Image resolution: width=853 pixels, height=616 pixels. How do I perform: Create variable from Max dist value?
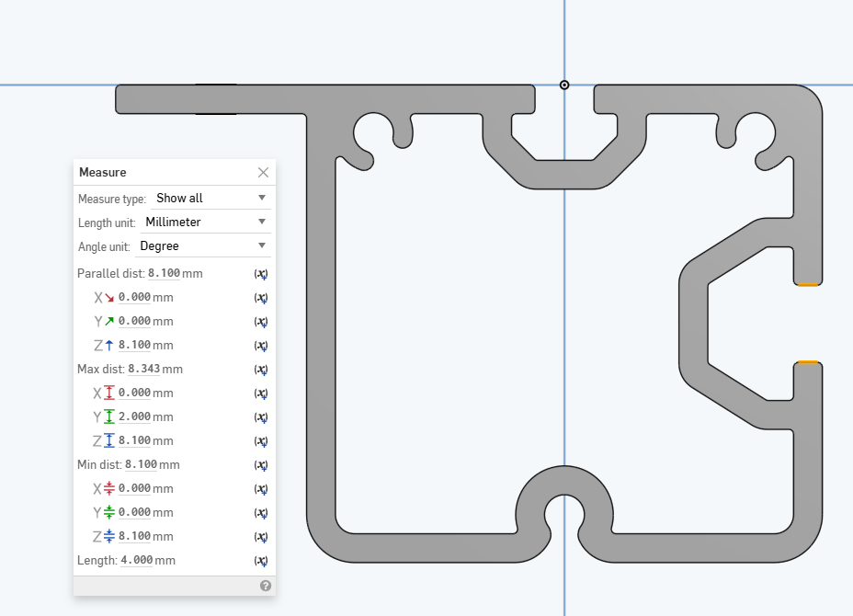(x=261, y=370)
